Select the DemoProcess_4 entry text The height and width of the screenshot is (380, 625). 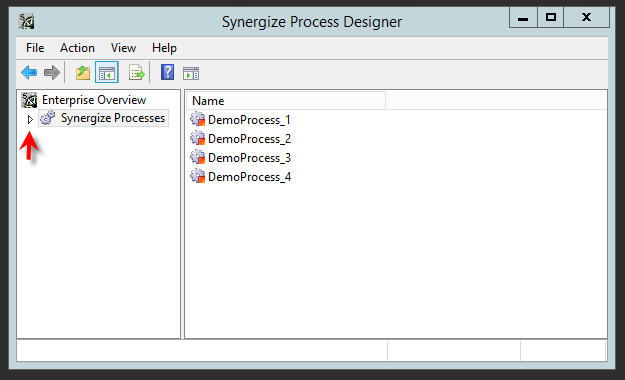click(x=250, y=177)
